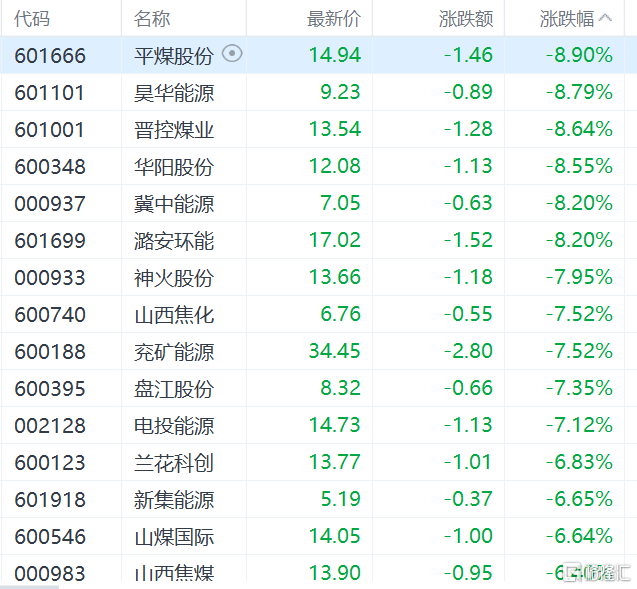Click the circle icon beside 平煤股份
The image size is (637, 589).
point(232,54)
